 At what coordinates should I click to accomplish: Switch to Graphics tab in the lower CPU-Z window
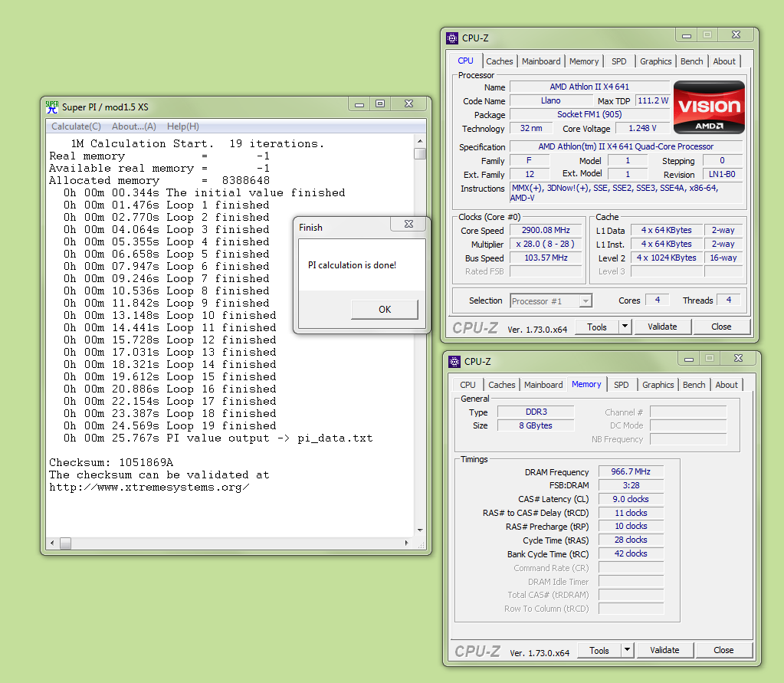tap(658, 385)
